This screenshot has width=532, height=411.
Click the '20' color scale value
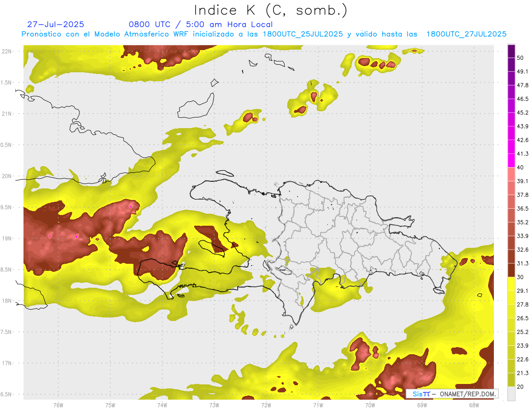coord(520,387)
